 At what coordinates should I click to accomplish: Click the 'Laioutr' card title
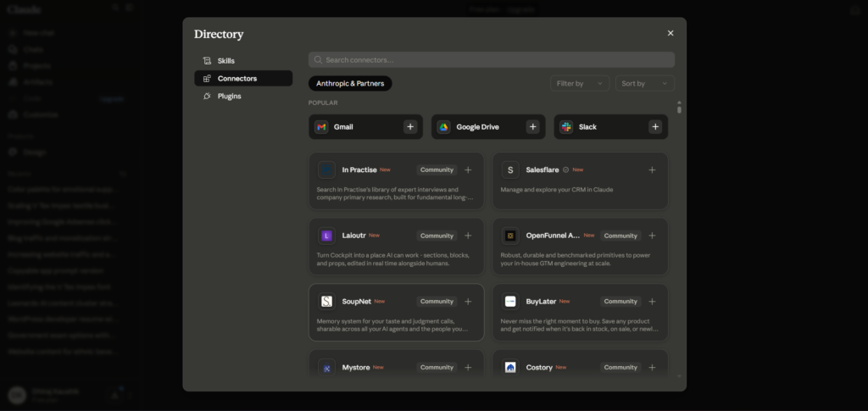tap(353, 236)
